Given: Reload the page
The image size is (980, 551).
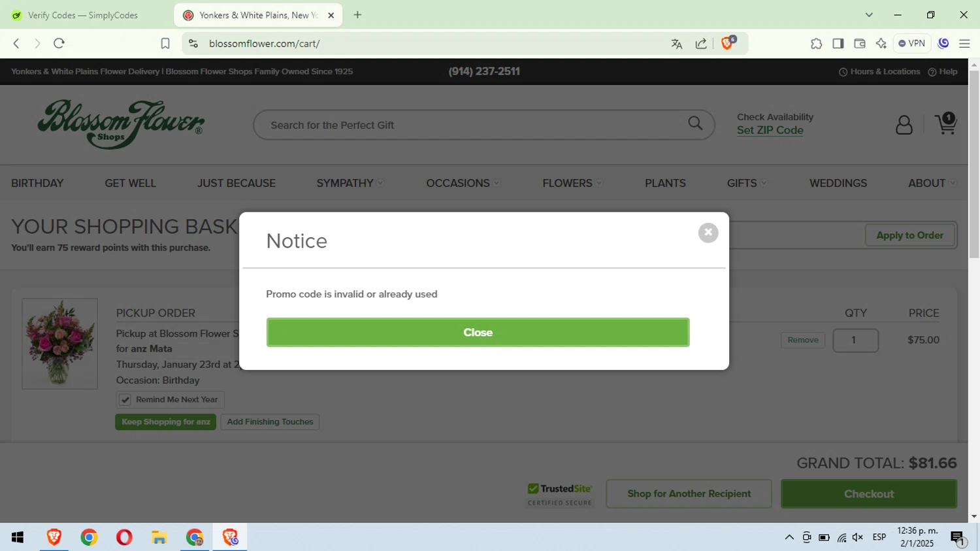Looking at the screenshot, I should click(x=59, y=43).
